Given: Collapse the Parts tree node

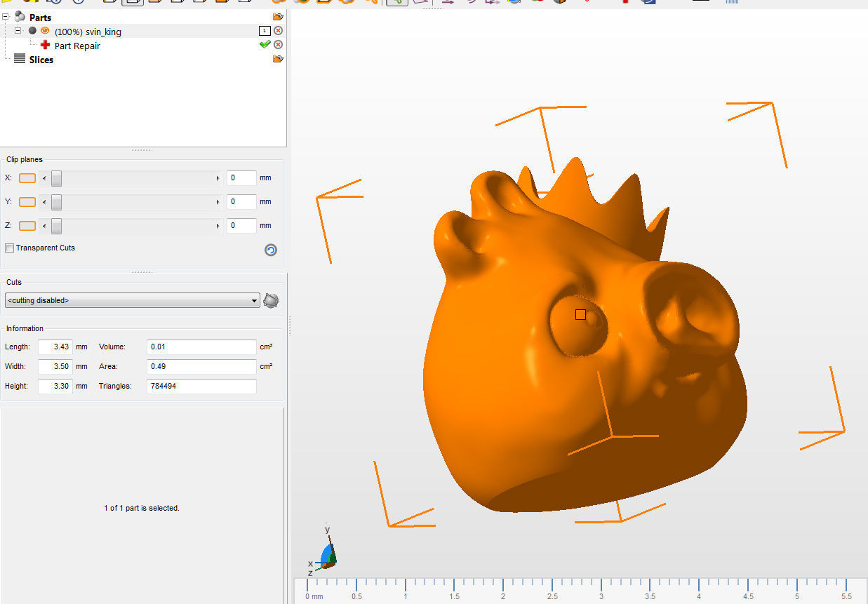Looking at the screenshot, I should 6,17.
